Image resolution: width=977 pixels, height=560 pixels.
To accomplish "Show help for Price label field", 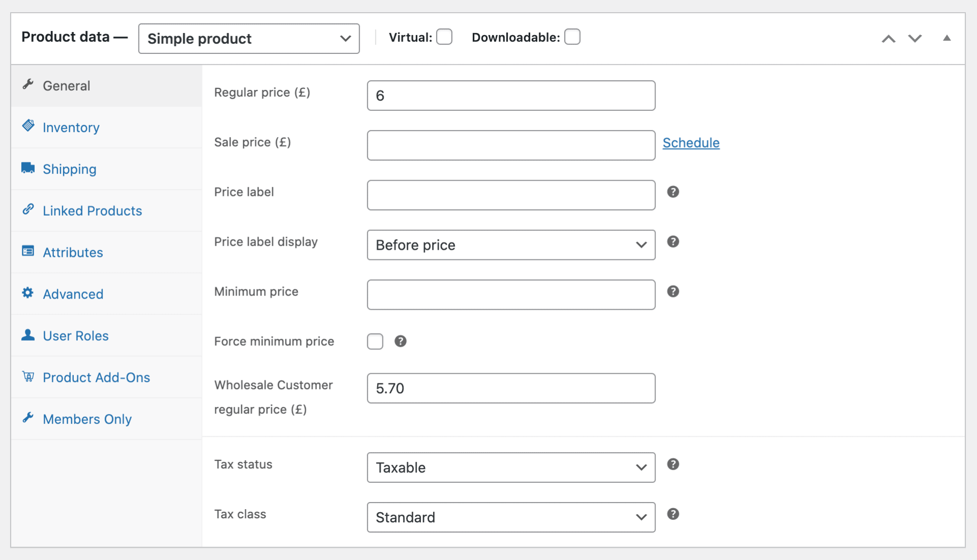I will coord(673,192).
